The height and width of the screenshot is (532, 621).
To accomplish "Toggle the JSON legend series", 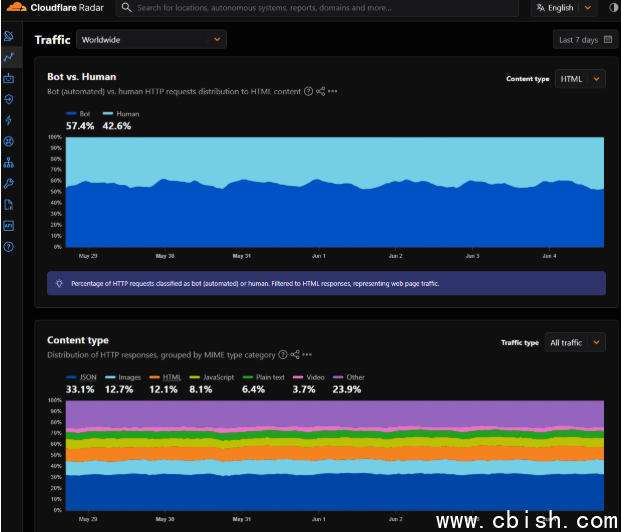I will 81,377.
